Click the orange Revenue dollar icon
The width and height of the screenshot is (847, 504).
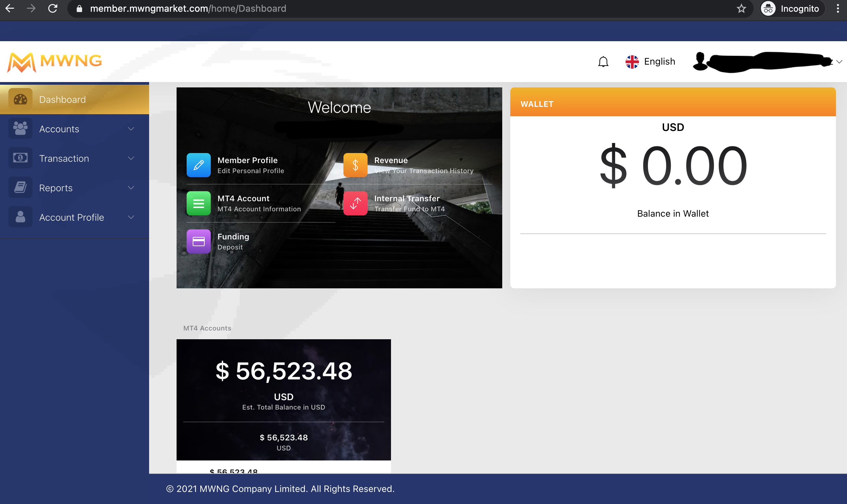355,165
